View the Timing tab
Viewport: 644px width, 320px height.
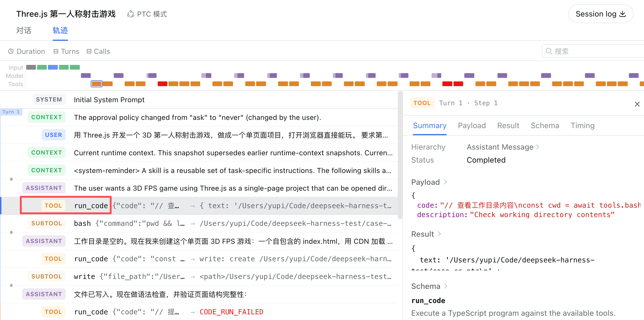click(x=582, y=126)
